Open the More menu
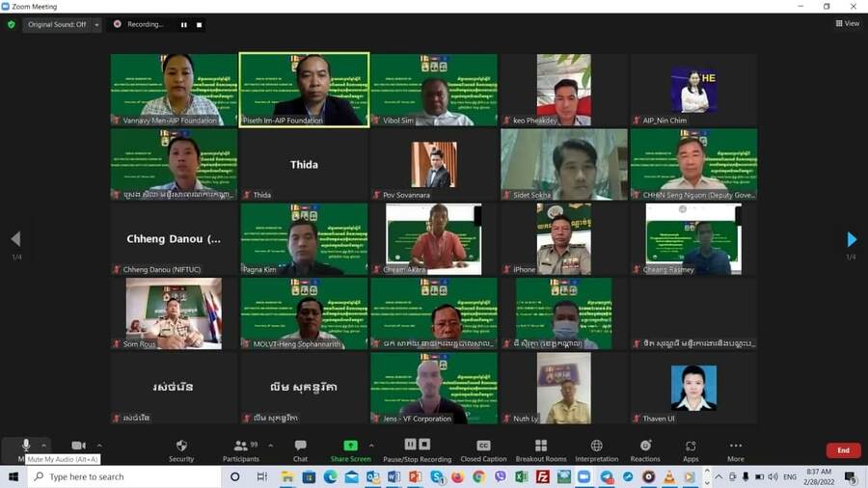The height and width of the screenshot is (488, 868). 736,449
